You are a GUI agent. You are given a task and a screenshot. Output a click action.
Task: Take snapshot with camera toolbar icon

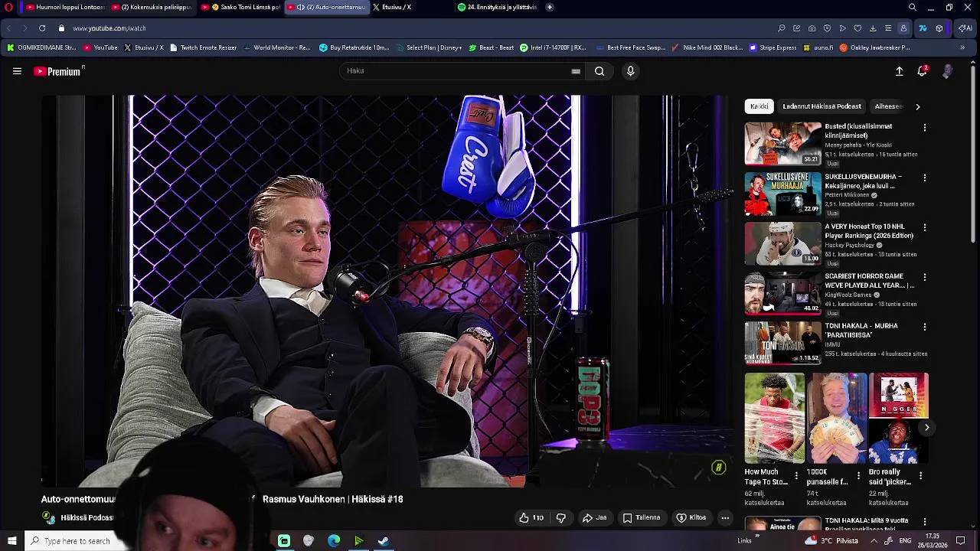coord(812,28)
